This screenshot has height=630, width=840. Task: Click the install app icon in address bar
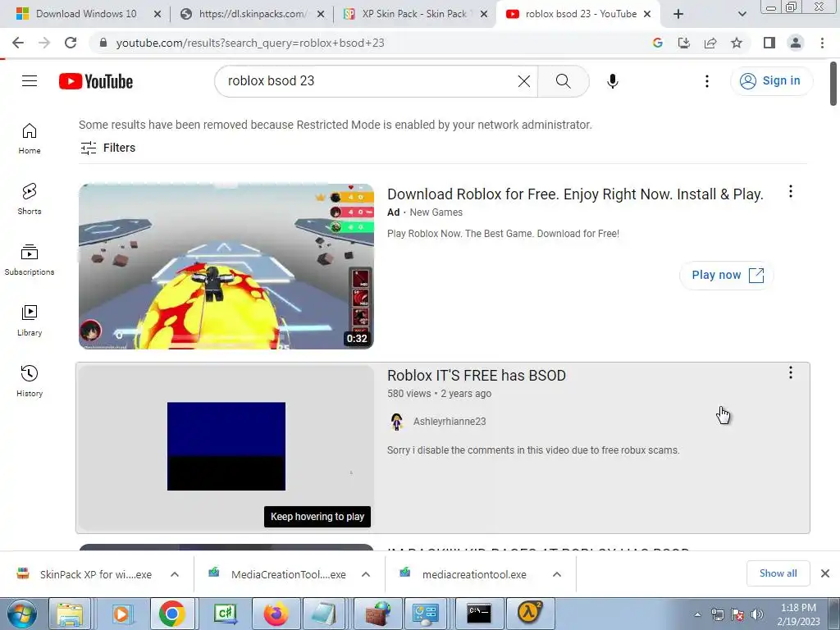click(683, 43)
